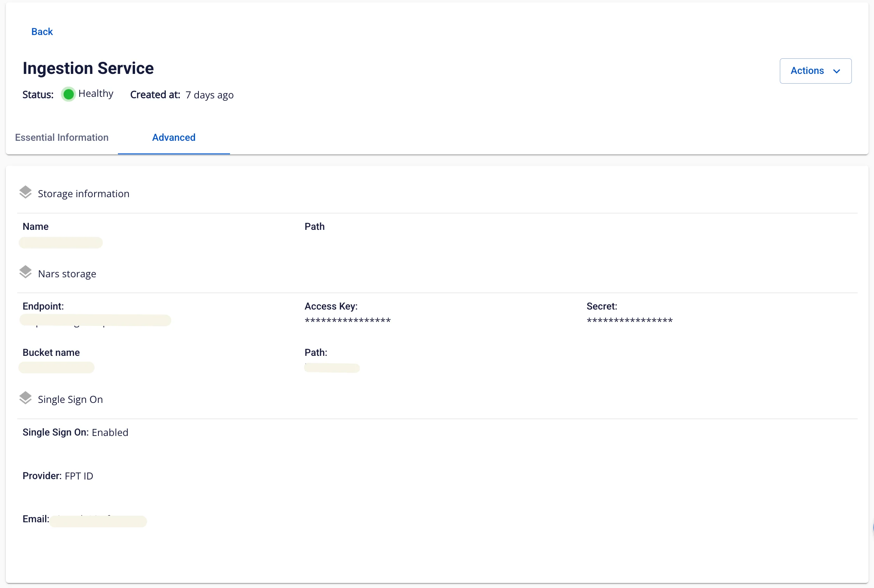Click the redacted Email address value
874x588 pixels.
pos(98,521)
